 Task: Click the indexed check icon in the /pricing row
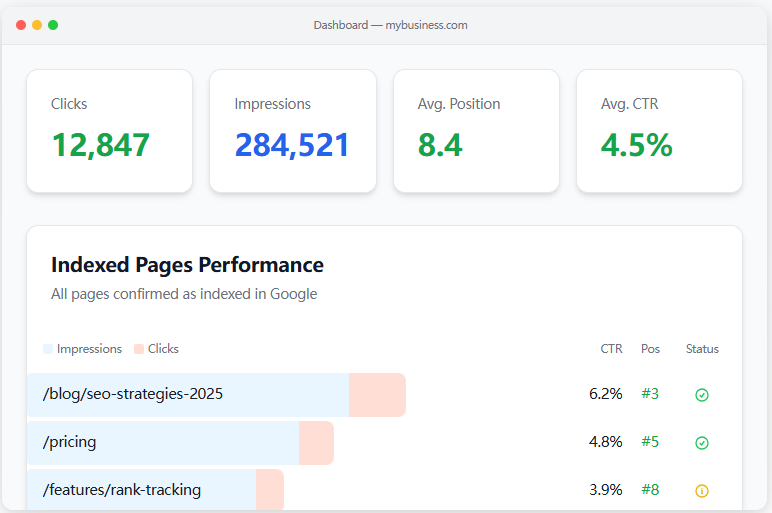(702, 443)
